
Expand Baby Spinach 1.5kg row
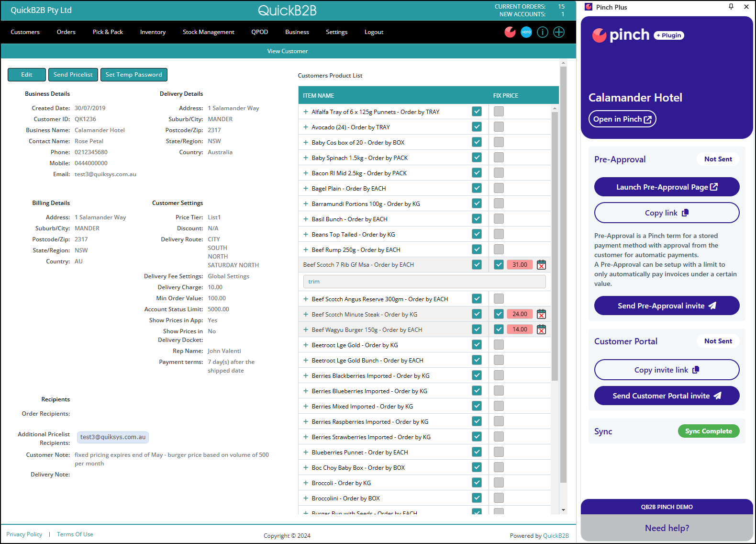click(x=306, y=158)
